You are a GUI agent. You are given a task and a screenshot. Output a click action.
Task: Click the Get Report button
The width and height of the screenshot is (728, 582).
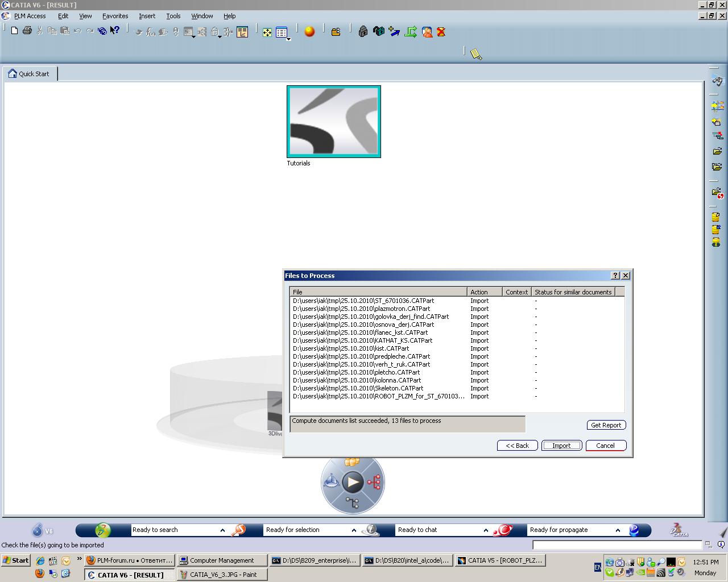tap(606, 425)
